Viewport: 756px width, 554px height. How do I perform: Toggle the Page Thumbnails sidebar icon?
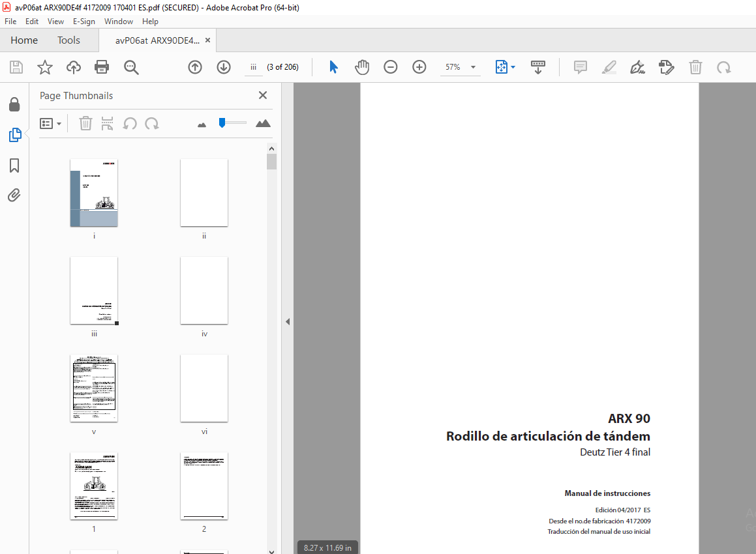tap(15, 135)
